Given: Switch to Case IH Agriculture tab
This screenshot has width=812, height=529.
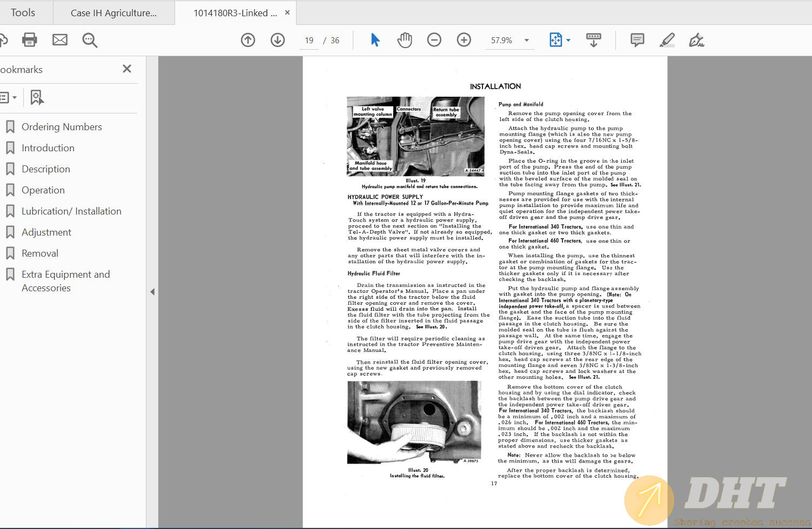Looking at the screenshot, I should pyautogui.click(x=113, y=13).
